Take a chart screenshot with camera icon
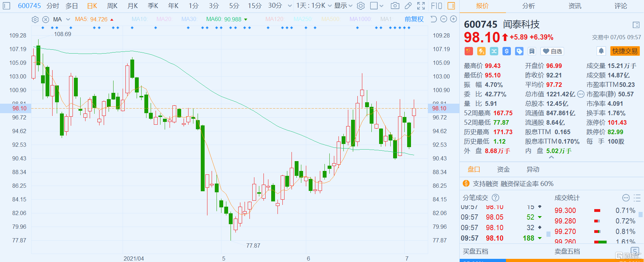644x262 pixels. [x=395, y=6]
